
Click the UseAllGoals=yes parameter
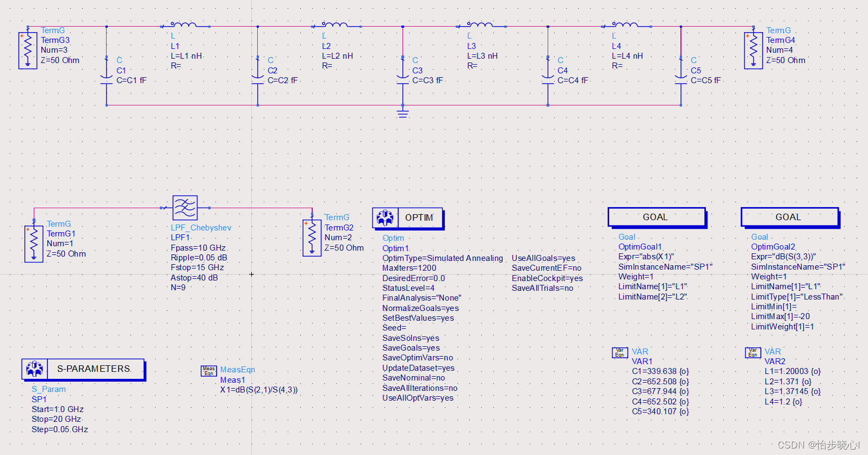[543, 258]
